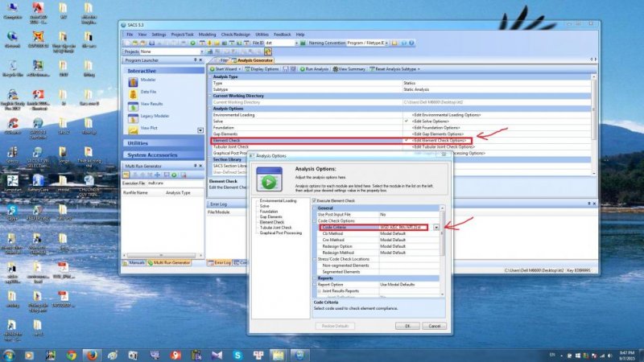The image size is (644, 362).
Task: Click Cancel in Analysis Options dialog
Action: pyautogui.click(x=434, y=326)
